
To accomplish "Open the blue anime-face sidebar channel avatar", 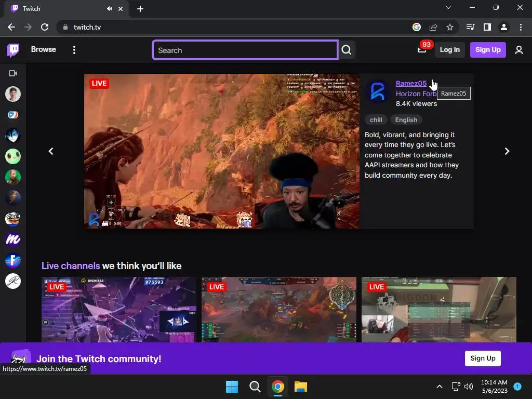I will [x=13, y=136].
